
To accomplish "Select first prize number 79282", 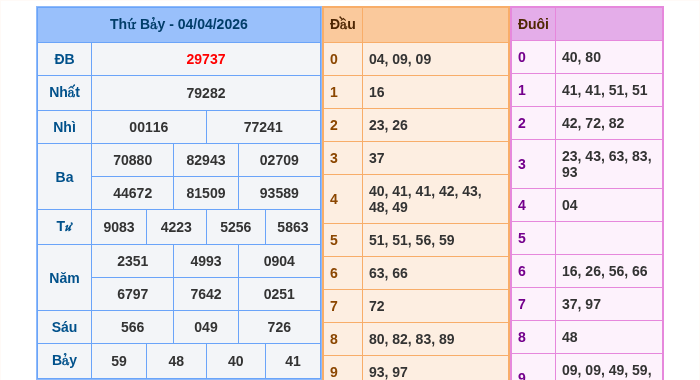I will click(x=206, y=93).
